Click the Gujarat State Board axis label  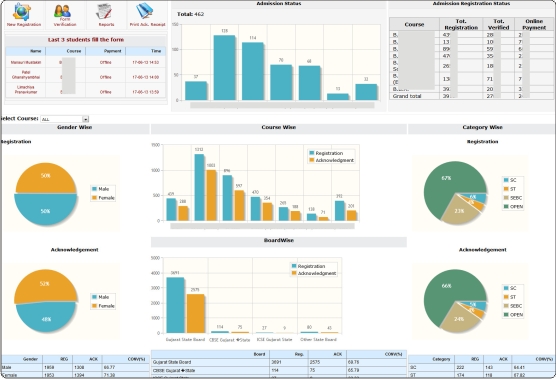point(185,340)
